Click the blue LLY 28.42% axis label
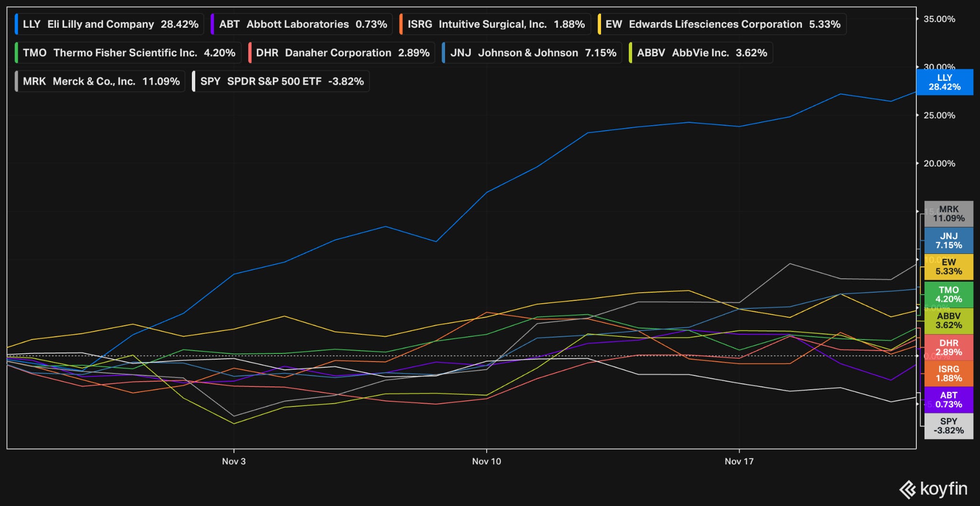Viewport: 980px width, 506px height. coord(945,82)
